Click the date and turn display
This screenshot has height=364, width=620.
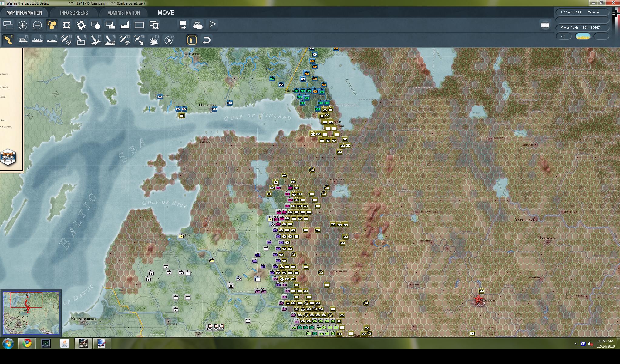[x=582, y=12]
